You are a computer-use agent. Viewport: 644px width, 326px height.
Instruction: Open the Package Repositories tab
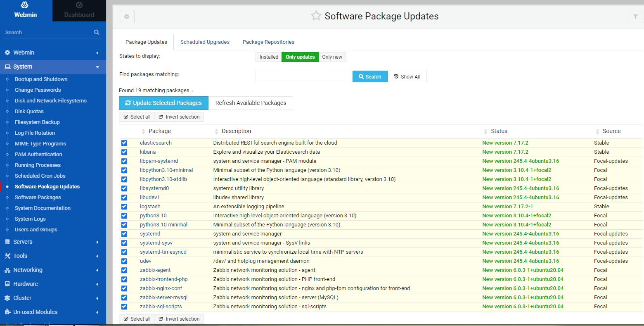pyautogui.click(x=268, y=42)
